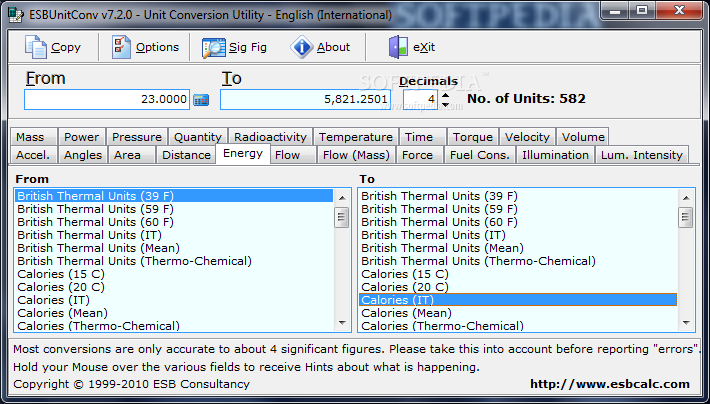Increase Decimals with the up arrow
710x404 pixels.
tap(446, 95)
